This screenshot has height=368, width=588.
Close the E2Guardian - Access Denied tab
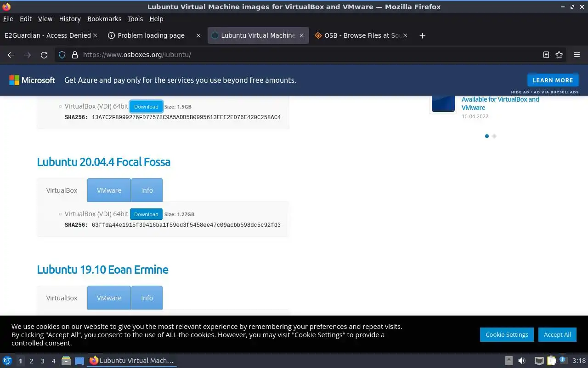click(x=95, y=35)
